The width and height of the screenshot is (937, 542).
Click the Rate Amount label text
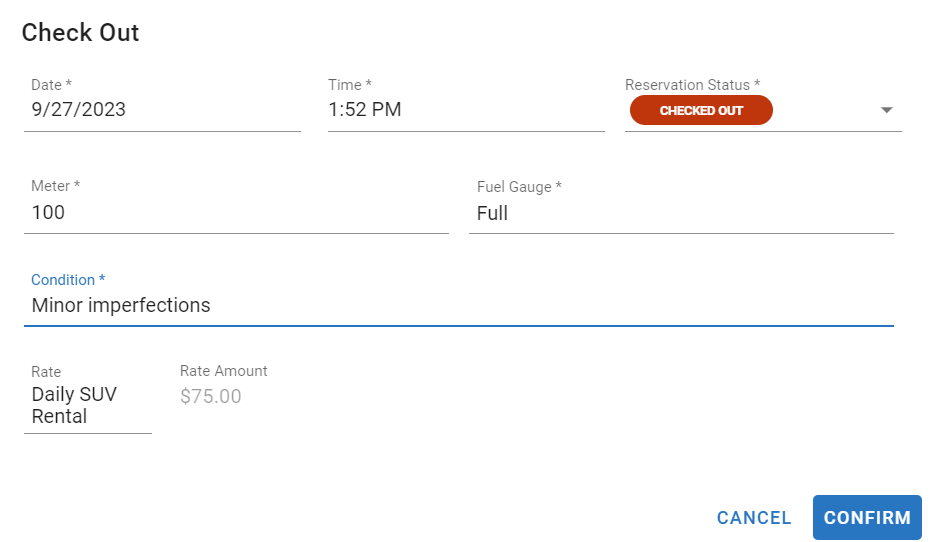point(224,371)
